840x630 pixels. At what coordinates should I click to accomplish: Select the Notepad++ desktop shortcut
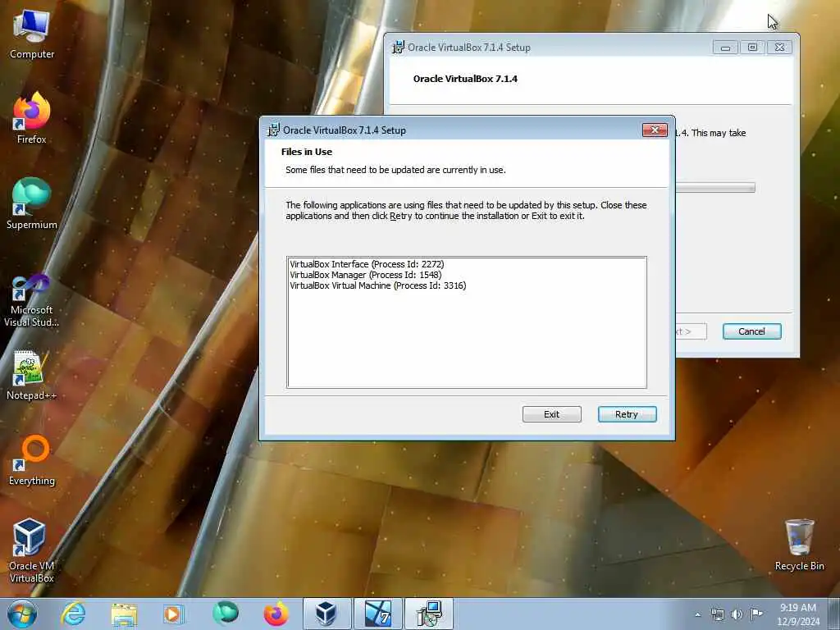pos(32,375)
